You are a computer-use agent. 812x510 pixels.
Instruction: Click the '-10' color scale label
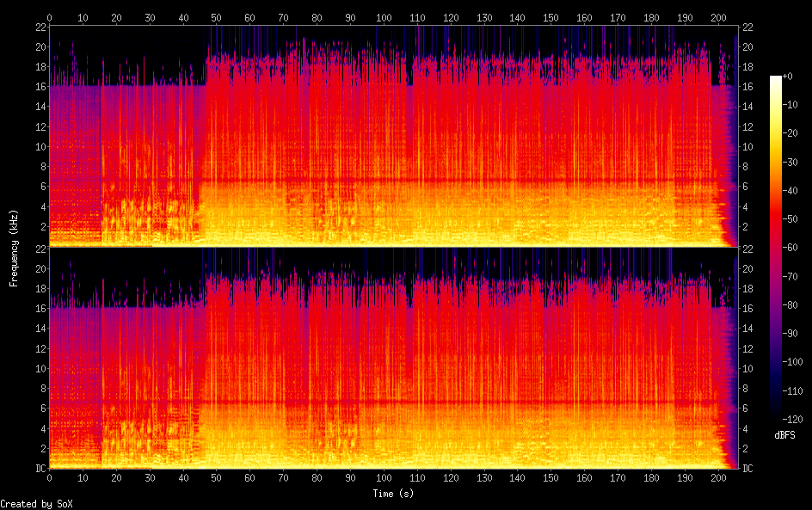point(790,105)
